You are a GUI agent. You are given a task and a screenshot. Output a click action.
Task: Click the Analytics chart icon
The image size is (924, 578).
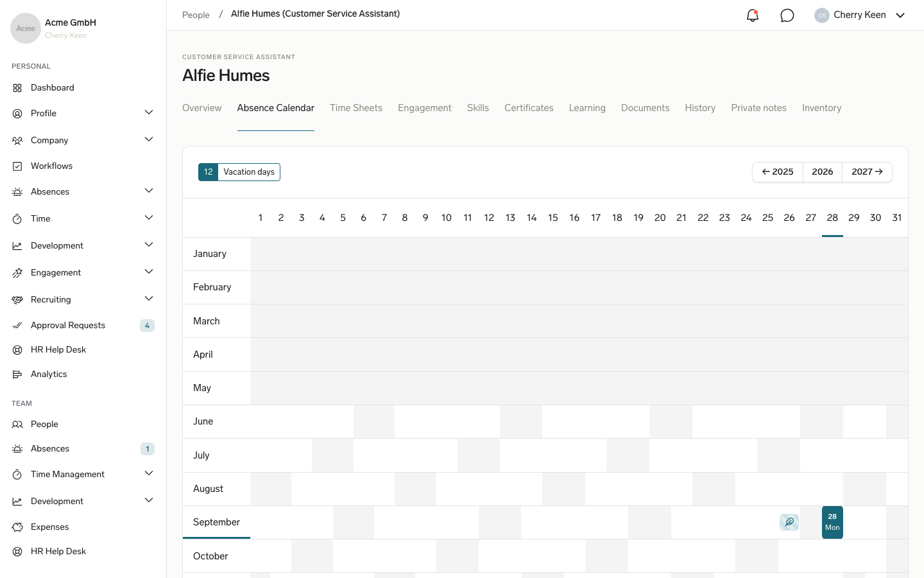17,374
